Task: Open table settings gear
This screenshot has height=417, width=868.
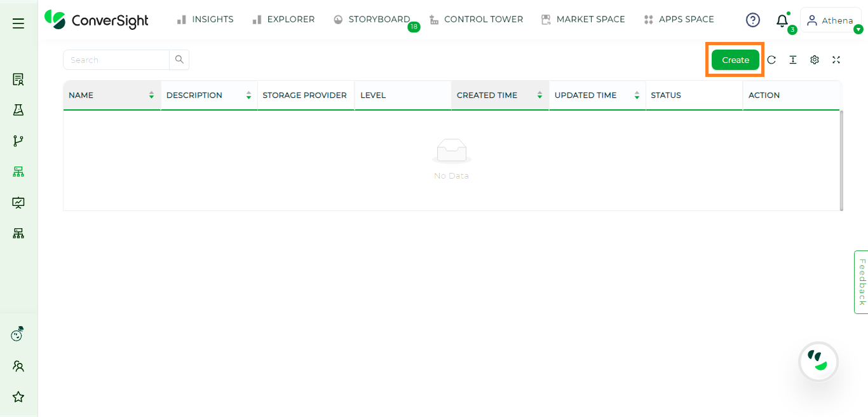Action: point(815,60)
